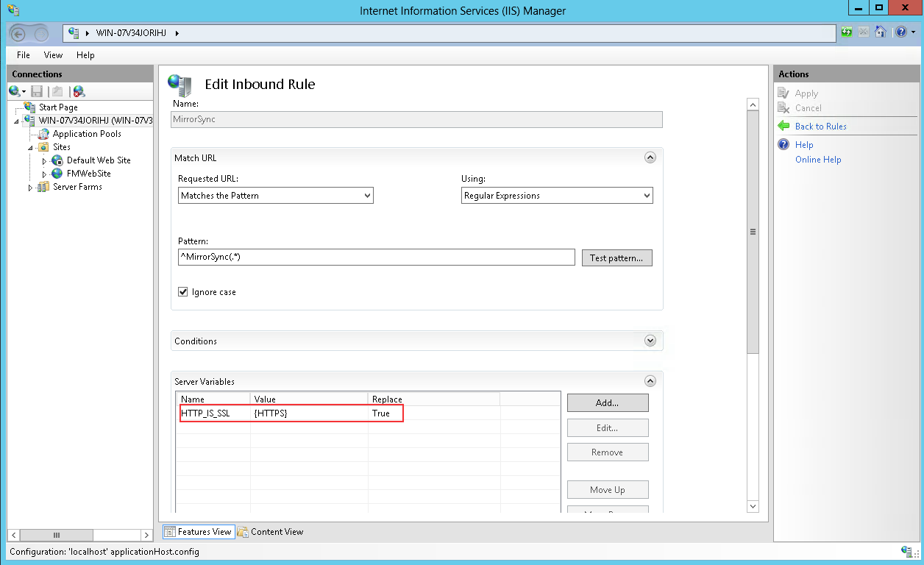
Task: Click the Replace column header
Action: pos(434,399)
